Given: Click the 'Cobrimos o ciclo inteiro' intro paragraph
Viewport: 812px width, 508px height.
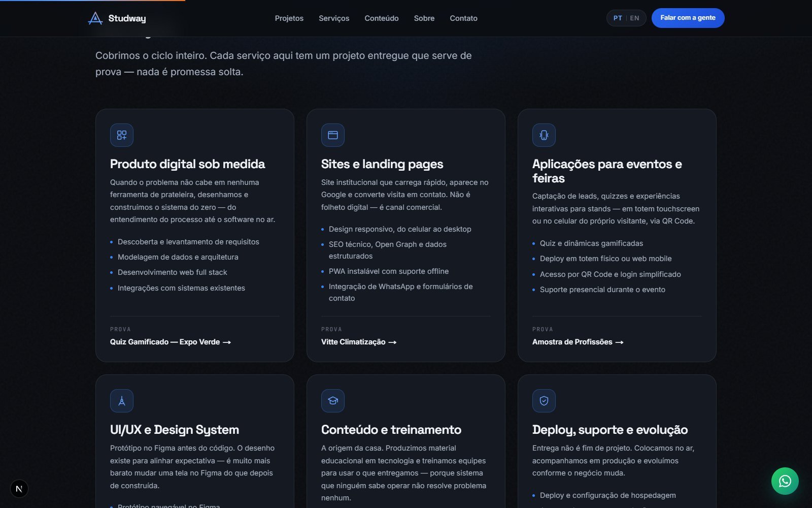Looking at the screenshot, I should pyautogui.click(x=284, y=63).
